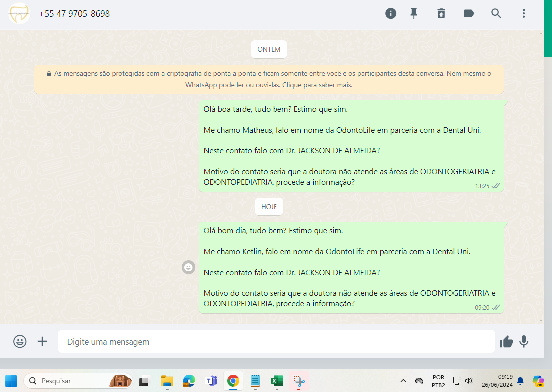Change the POR PTB2 keyboard layout
552x392 pixels.
point(438,381)
